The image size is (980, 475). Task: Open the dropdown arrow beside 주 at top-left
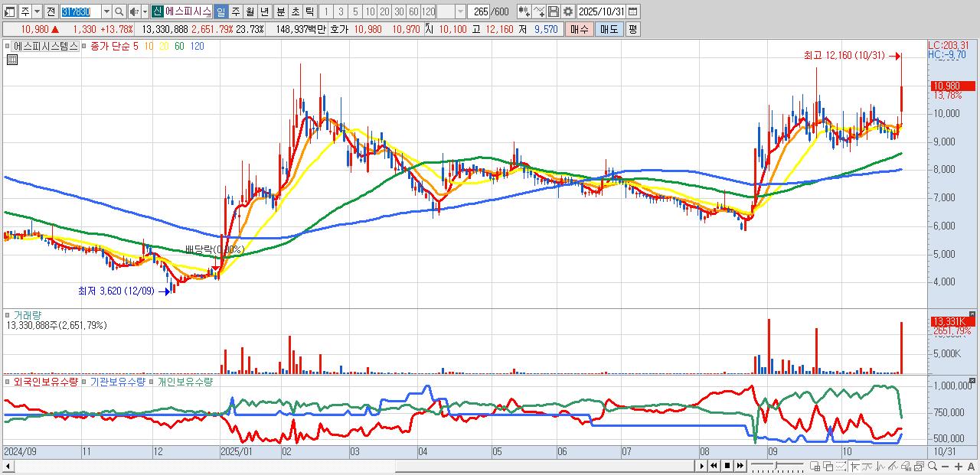point(37,11)
